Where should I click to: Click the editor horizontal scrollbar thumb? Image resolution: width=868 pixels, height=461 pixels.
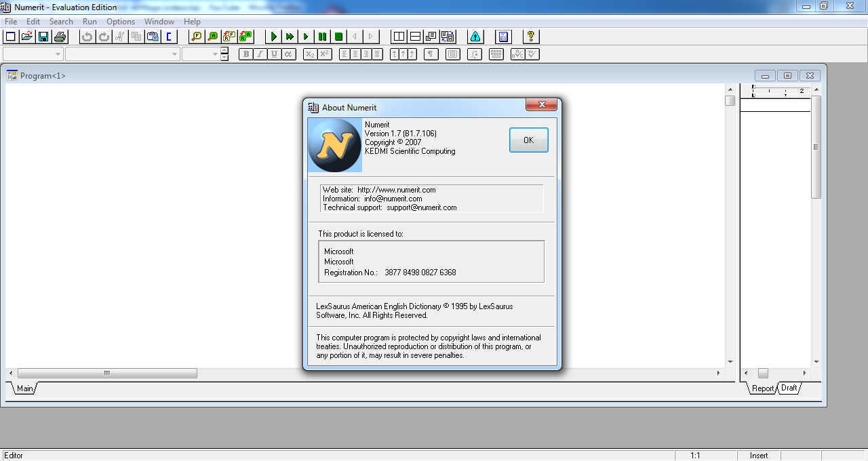tap(107, 374)
